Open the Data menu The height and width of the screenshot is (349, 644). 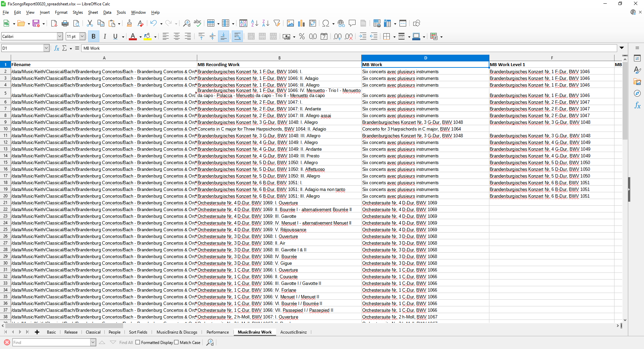107,12
